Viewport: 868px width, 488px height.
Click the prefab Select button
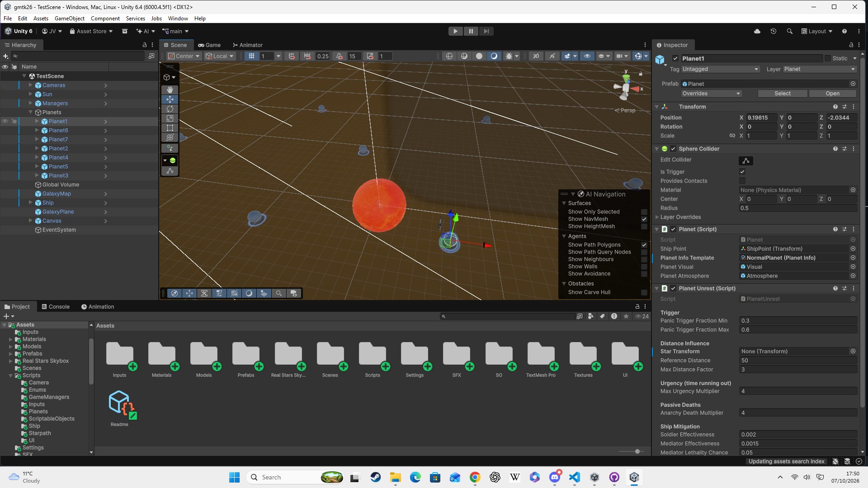783,94
